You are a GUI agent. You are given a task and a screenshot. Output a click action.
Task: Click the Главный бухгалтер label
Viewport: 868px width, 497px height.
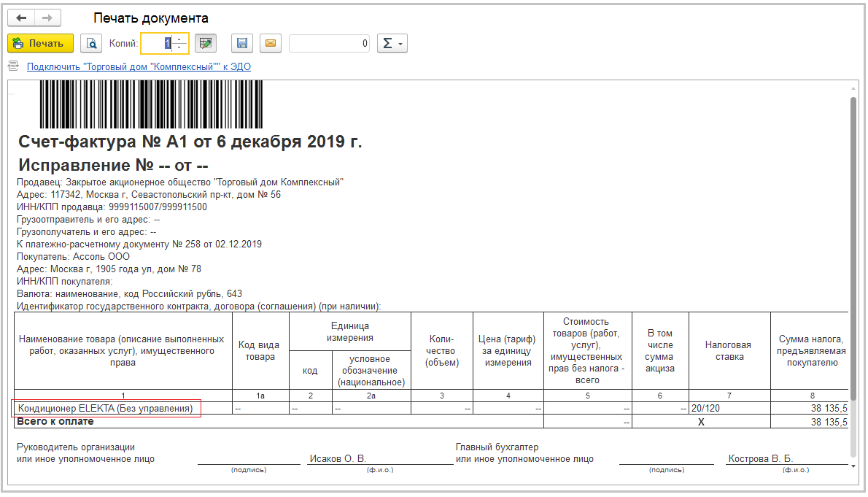[497, 447]
